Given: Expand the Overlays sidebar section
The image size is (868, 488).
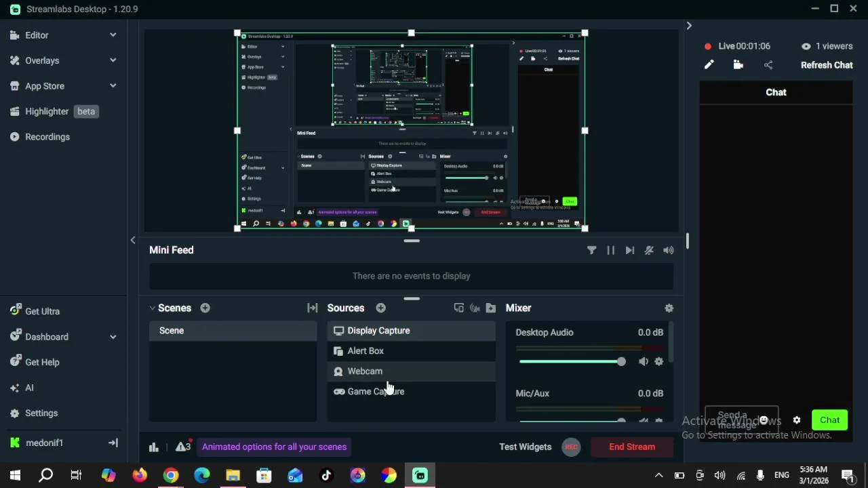Looking at the screenshot, I should click(x=113, y=60).
